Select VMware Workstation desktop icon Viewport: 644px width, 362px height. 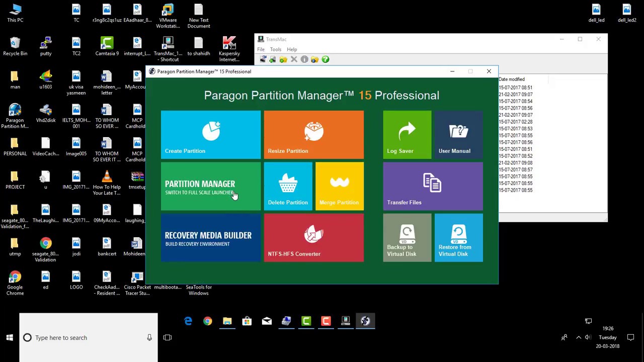click(x=168, y=16)
